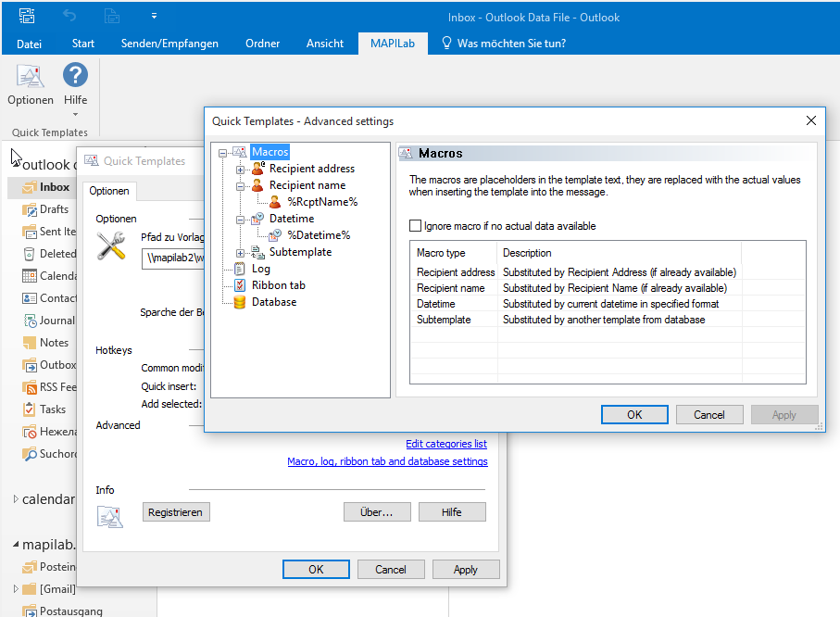
Task: Click the Ribbon tab icon in tree
Action: click(240, 285)
